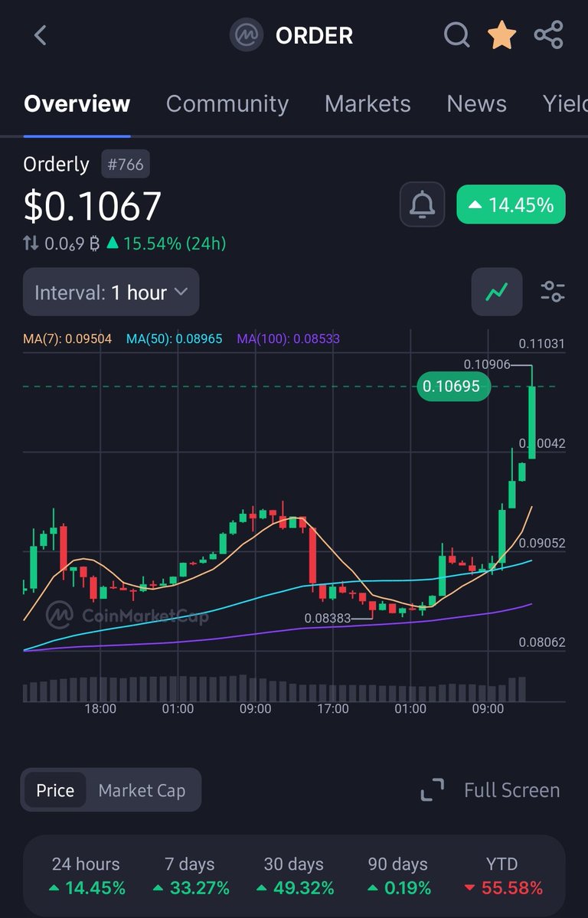Tap the MA(50): 0.08965 indicator label
The width and height of the screenshot is (588, 918).
pos(175,338)
